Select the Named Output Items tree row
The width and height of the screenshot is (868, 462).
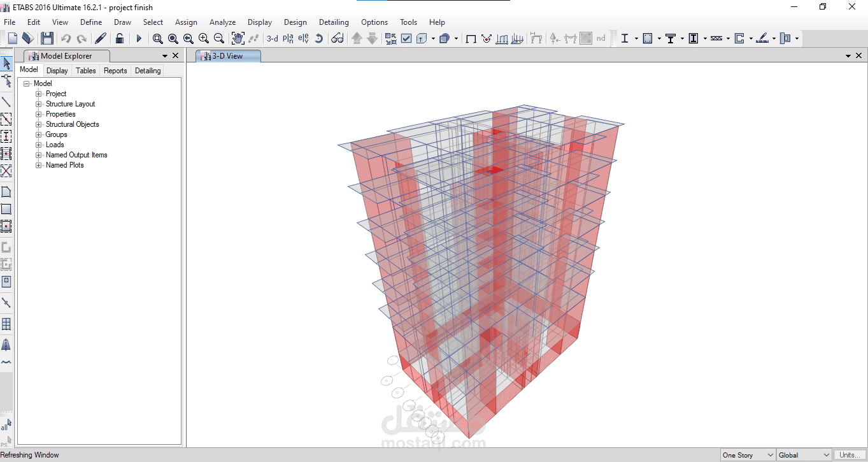[76, 155]
